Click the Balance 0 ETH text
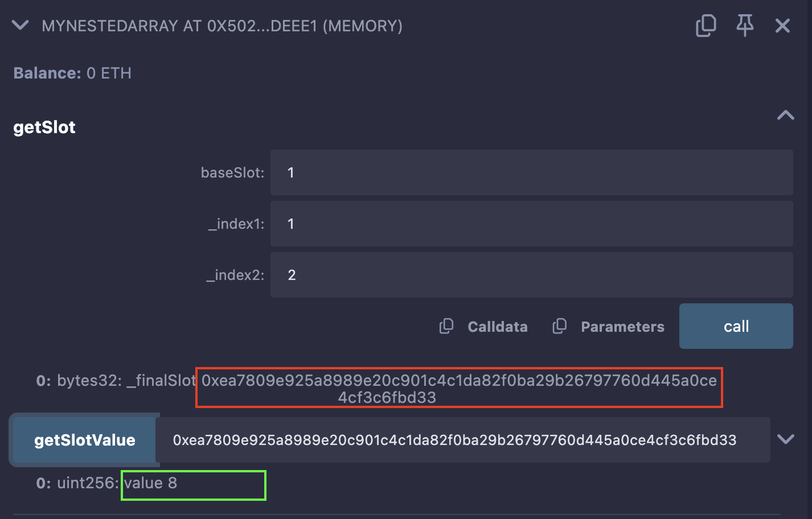Image resolution: width=812 pixels, height=519 pixels. (72, 73)
